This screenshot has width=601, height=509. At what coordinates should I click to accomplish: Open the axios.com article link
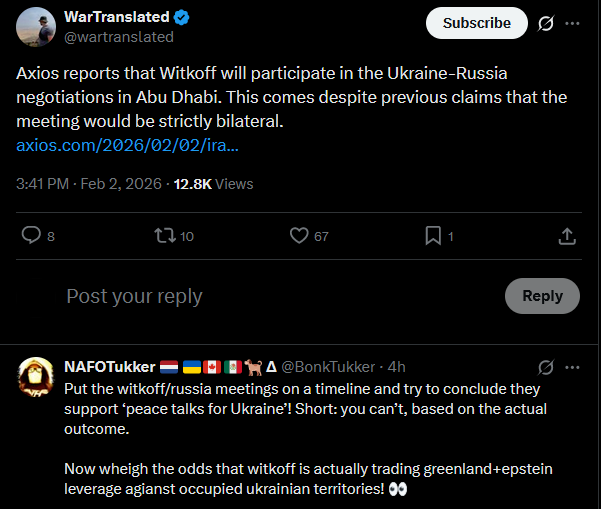(127, 146)
